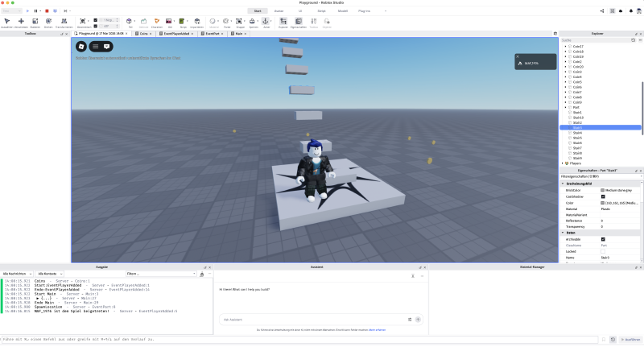The height and width of the screenshot is (351, 644).
Task: Open the Charakter tool
Action: [x=156, y=22]
